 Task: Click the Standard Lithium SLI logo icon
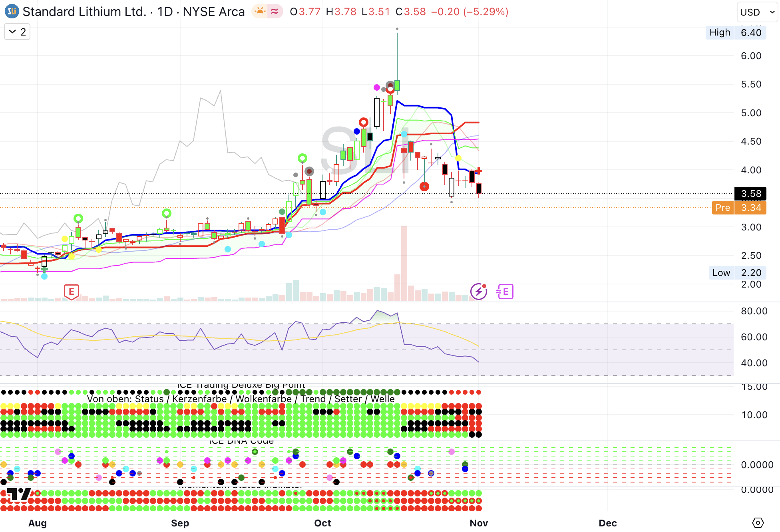12,12
